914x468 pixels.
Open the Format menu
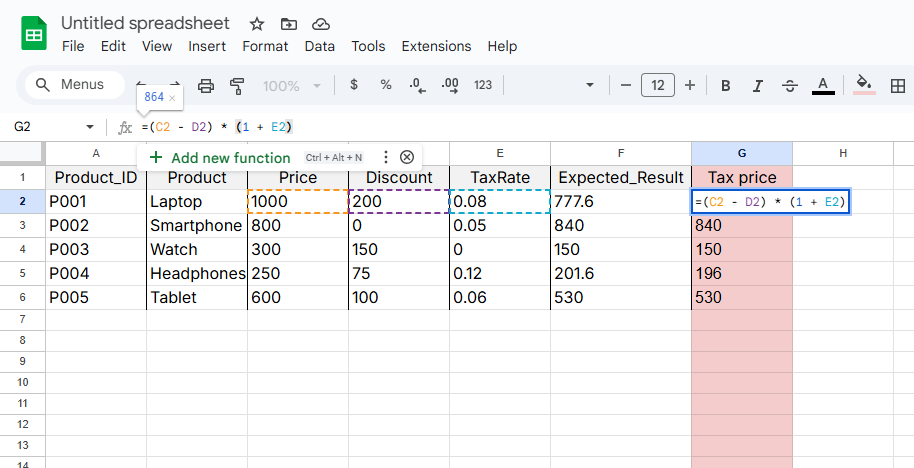tap(265, 46)
